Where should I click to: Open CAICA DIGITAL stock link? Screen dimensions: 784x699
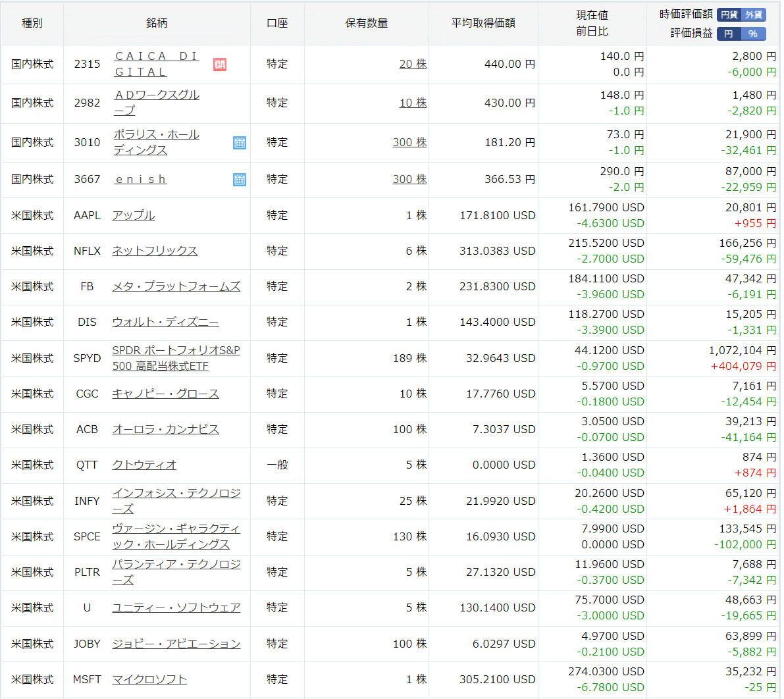(157, 64)
